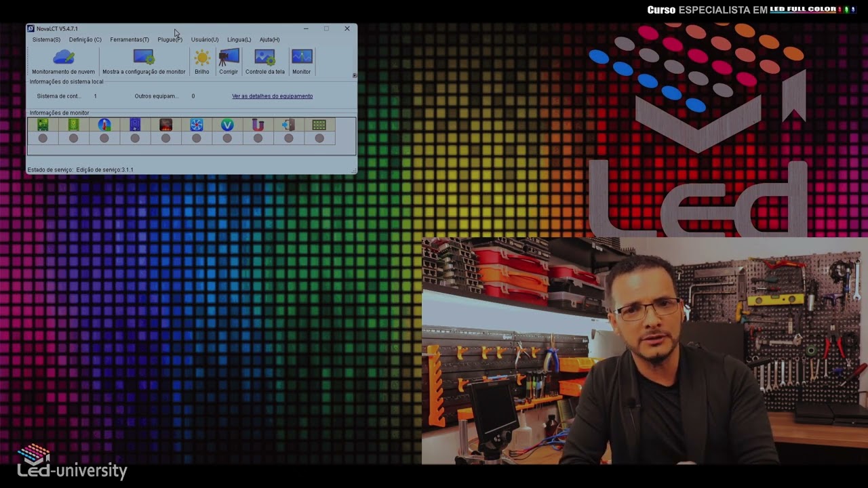Click the Outros equipam... label

(x=157, y=96)
